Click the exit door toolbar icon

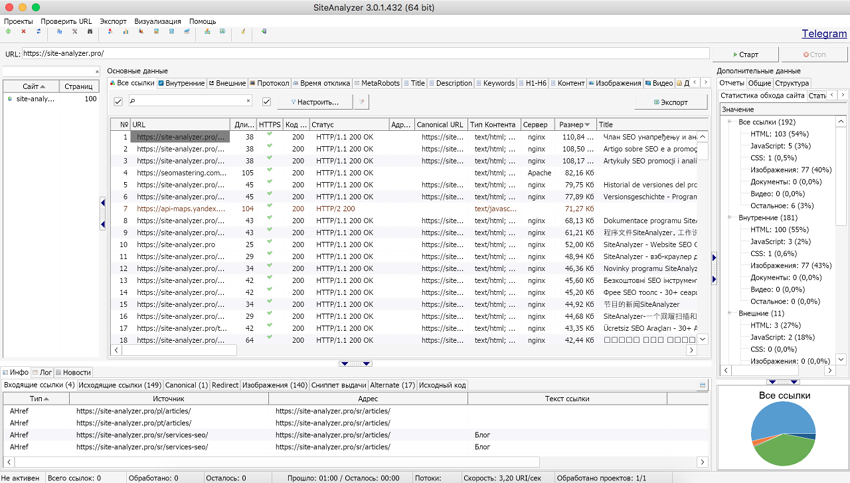coord(264,31)
